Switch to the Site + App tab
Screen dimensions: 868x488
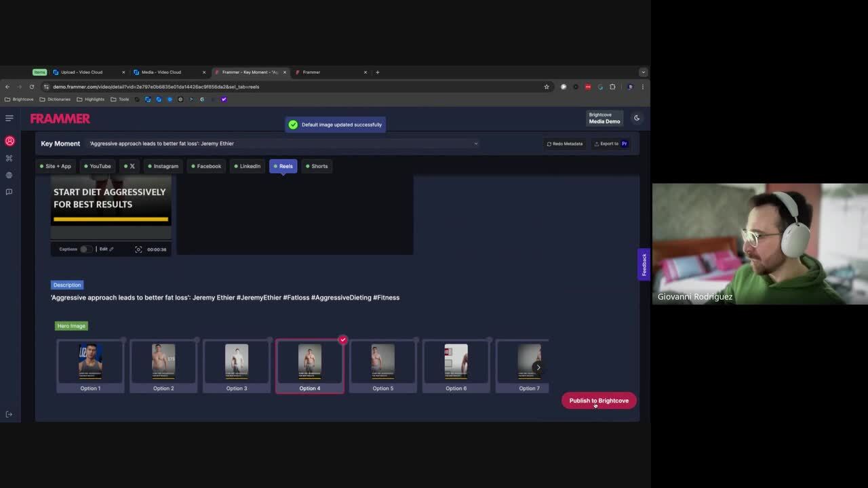55,166
